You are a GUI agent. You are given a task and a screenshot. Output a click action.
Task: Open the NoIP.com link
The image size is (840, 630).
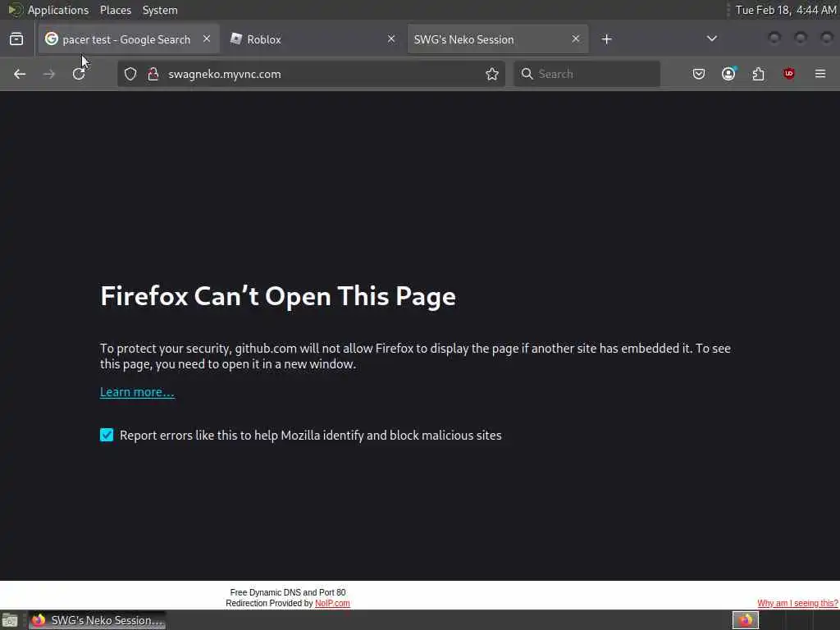pos(332,603)
